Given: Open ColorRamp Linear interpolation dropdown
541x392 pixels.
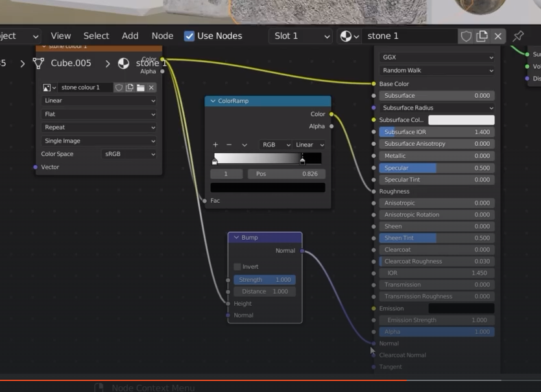Looking at the screenshot, I should (x=309, y=144).
